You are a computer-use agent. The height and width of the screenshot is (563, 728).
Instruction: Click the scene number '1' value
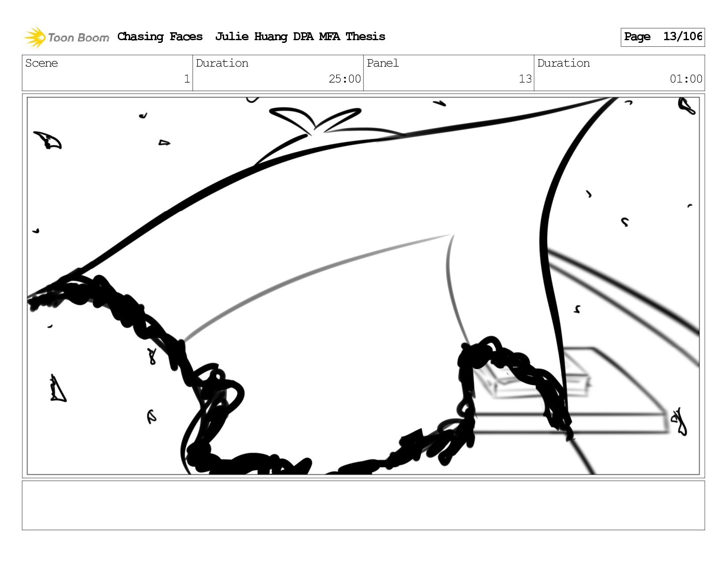coord(187,79)
